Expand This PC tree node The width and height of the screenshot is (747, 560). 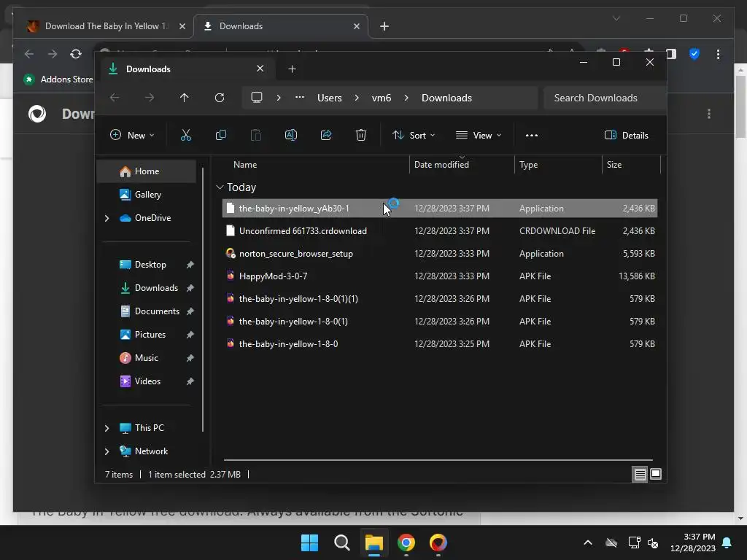click(x=107, y=428)
